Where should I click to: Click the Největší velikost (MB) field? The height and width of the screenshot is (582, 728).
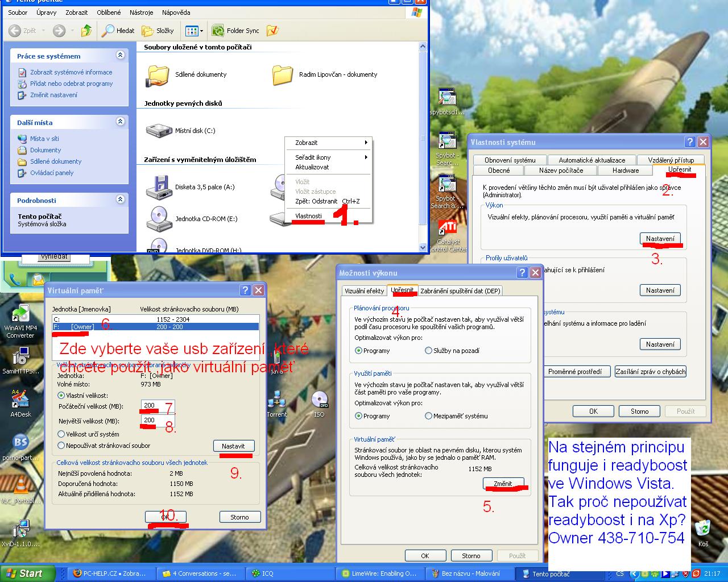coord(158,421)
